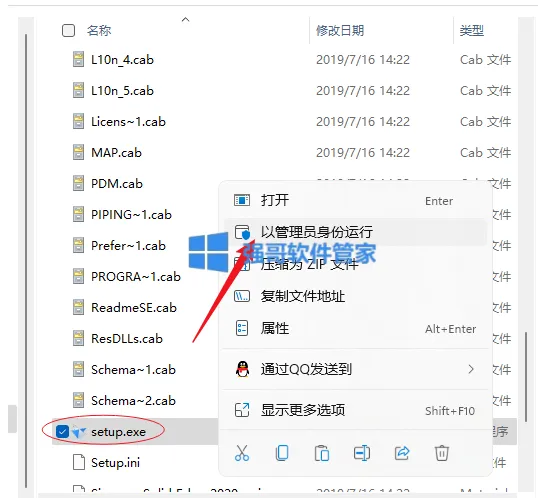Click the right vertical scrollbar thumb
538x498 pixels.
point(526,377)
